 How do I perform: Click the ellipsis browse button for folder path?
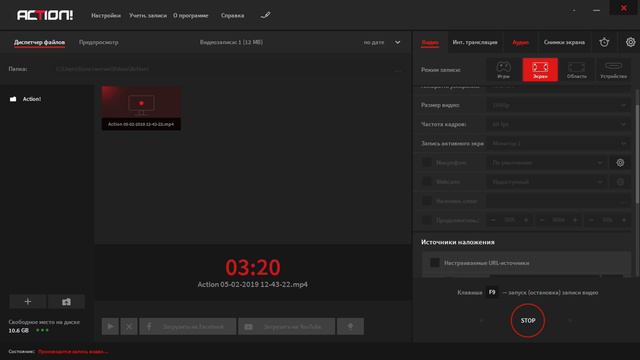398,69
